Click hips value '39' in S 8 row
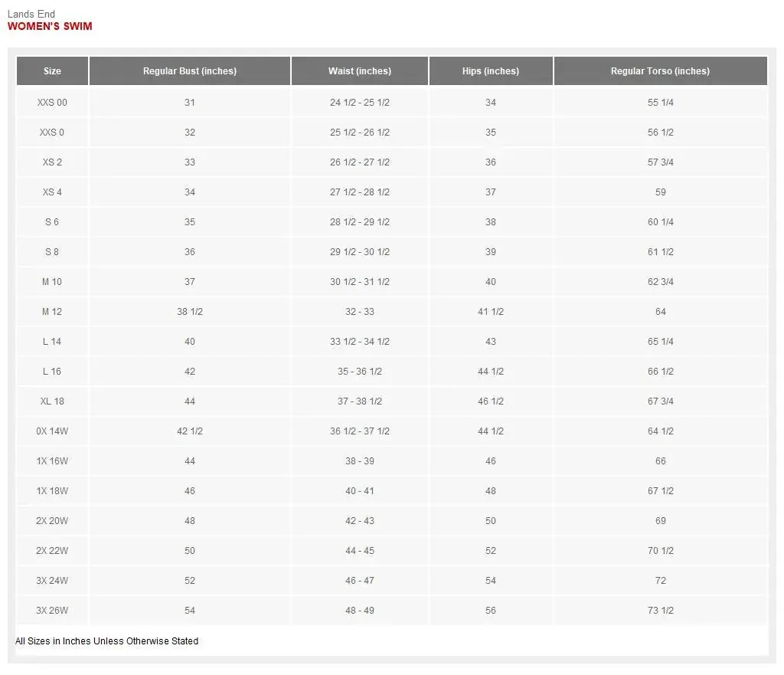The image size is (784, 675). [x=491, y=251]
